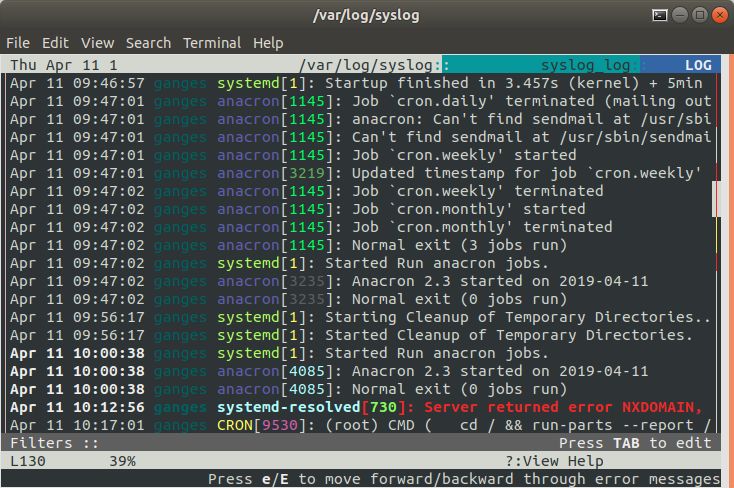
Task: Select 'Updated timestamp for job cron.weekly' line
Action: [356, 173]
